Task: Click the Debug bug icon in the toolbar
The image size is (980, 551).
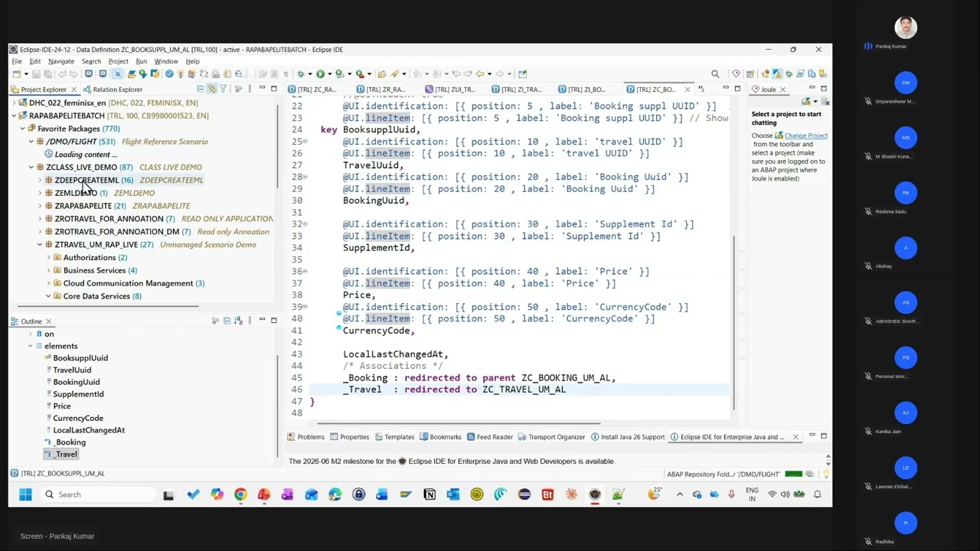Action: (x=301, y=74)
